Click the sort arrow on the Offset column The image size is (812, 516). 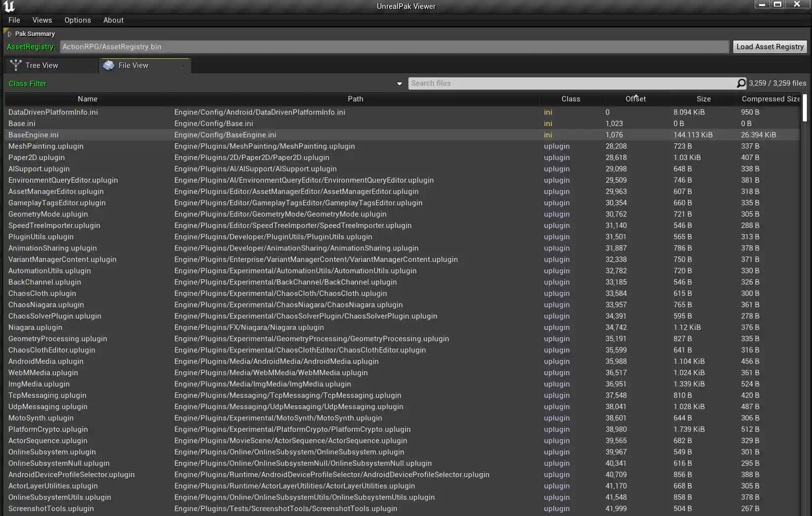click(x=635, y=97)
